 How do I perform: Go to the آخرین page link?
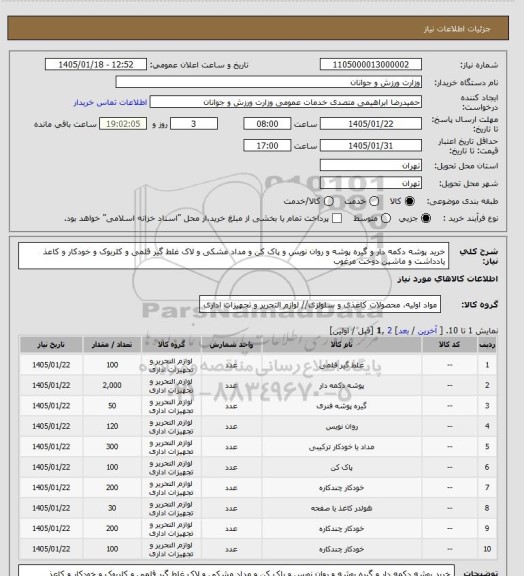(427, 331)
